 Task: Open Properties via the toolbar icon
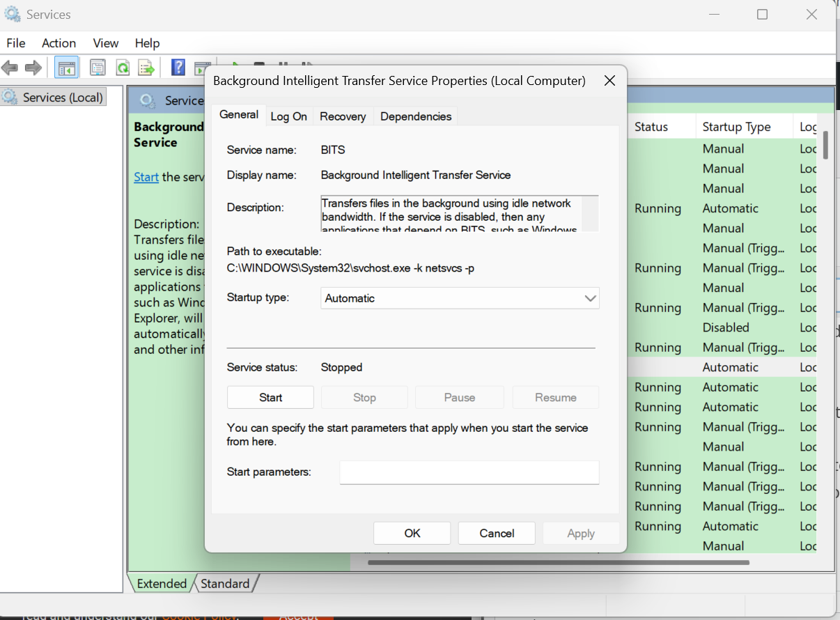(98, 67)
